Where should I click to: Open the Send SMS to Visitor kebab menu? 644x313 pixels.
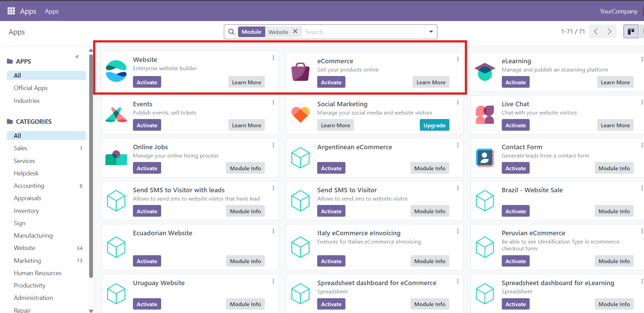[x=458, y=188]
